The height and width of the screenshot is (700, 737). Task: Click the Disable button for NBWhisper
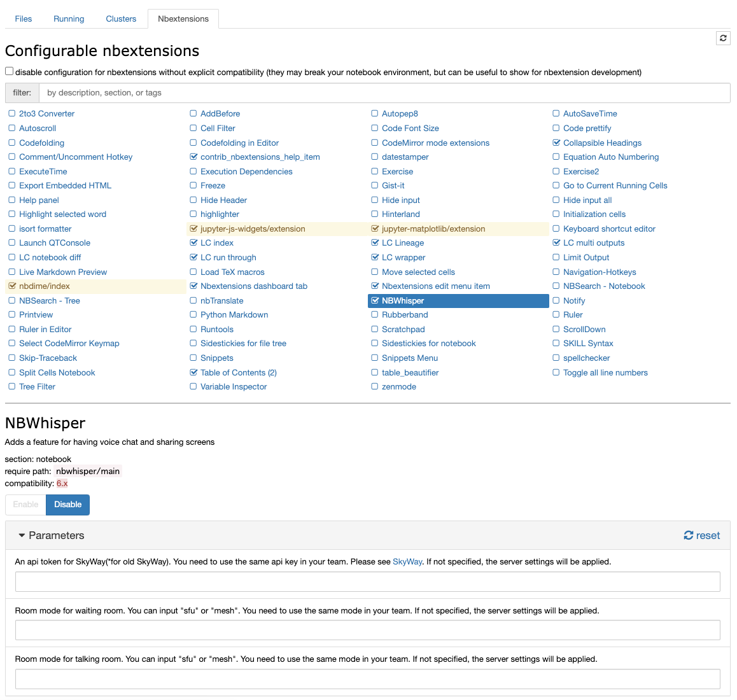[x=67, y=505]
